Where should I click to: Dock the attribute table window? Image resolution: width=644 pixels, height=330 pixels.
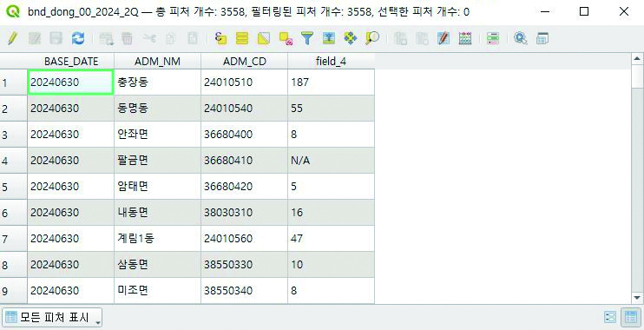click(x=542, y=38)
